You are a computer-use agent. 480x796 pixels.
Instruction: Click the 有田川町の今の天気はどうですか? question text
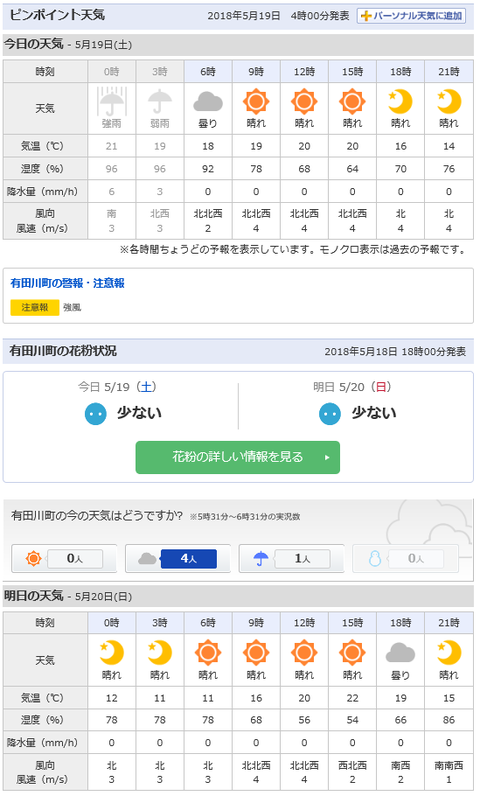click(x=96, y=516)
